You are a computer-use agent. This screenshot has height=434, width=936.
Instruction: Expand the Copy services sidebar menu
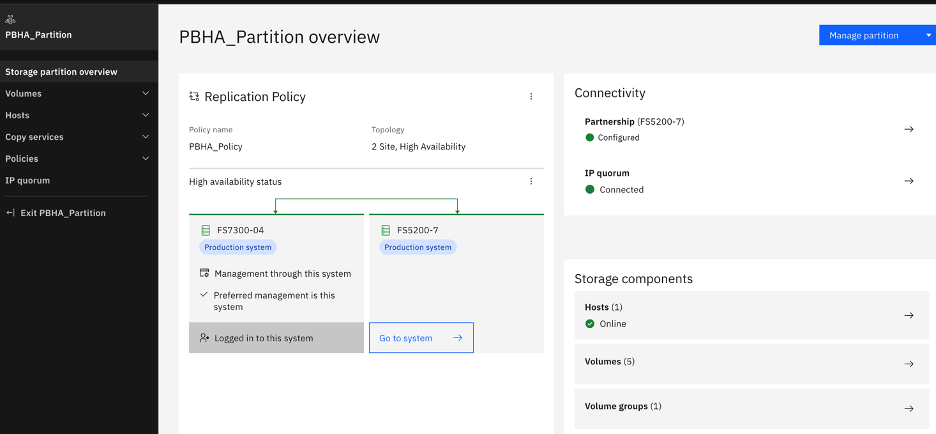pos(146,137)
